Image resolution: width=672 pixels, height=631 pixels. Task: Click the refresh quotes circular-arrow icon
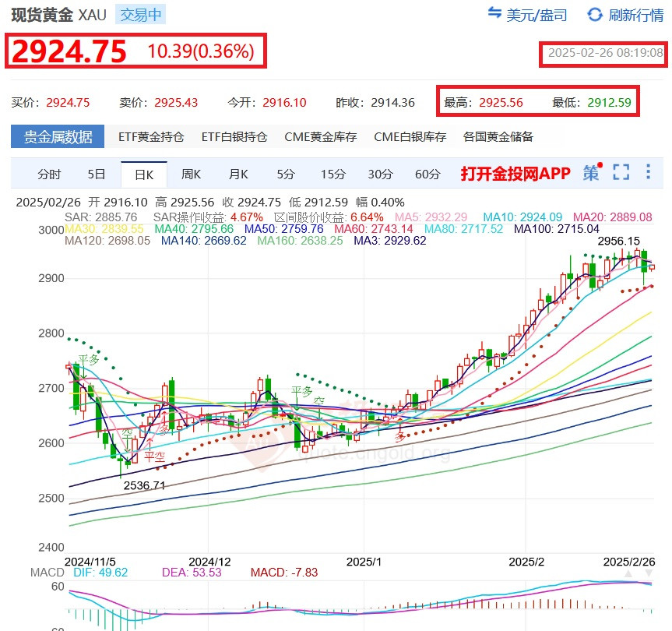[595, 15]
